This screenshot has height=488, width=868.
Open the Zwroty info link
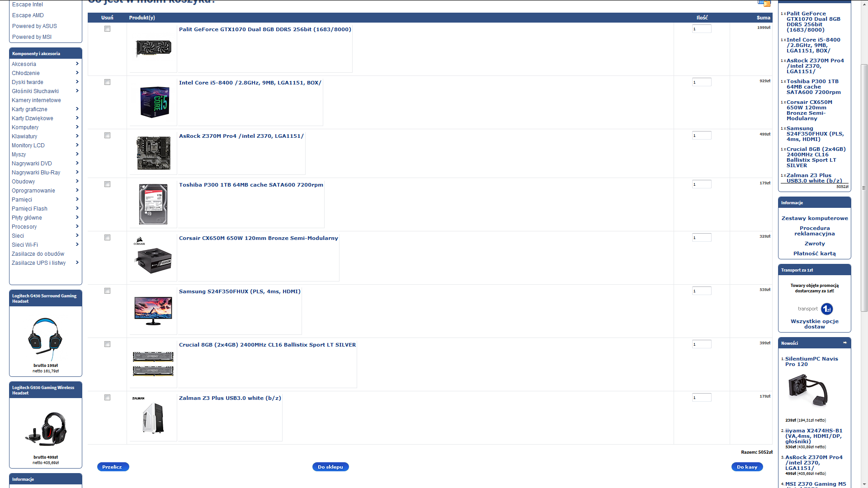(815, 244)
